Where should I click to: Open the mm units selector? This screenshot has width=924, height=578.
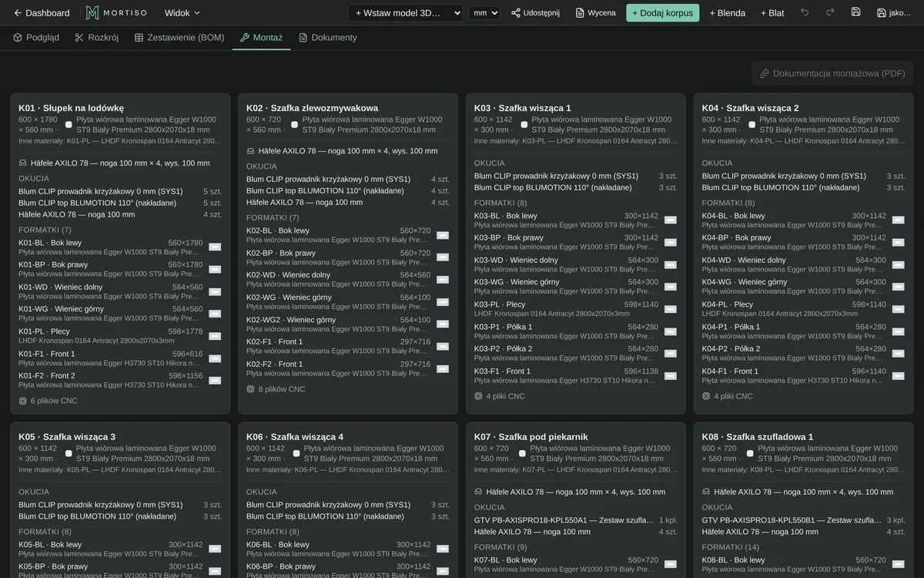point(484,12)
